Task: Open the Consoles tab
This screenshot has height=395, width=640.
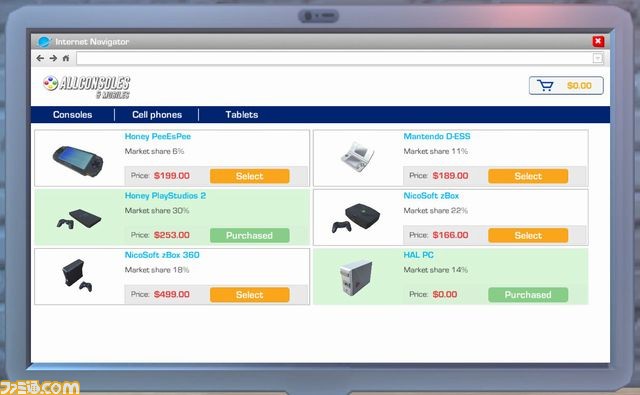Action: click(73, 115)
